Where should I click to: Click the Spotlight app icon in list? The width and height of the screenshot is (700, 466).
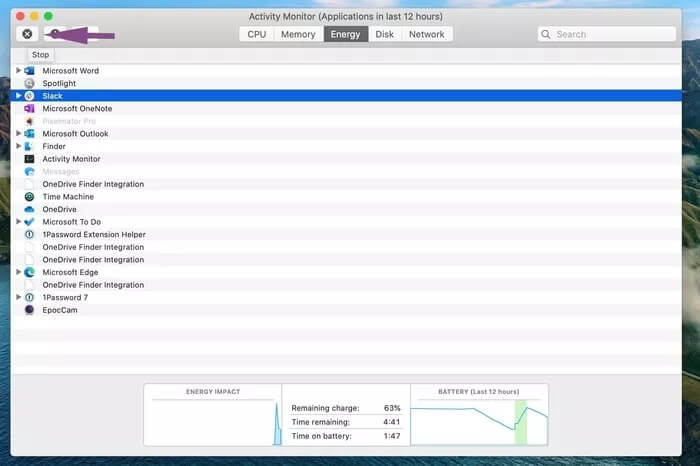[30, 84]
